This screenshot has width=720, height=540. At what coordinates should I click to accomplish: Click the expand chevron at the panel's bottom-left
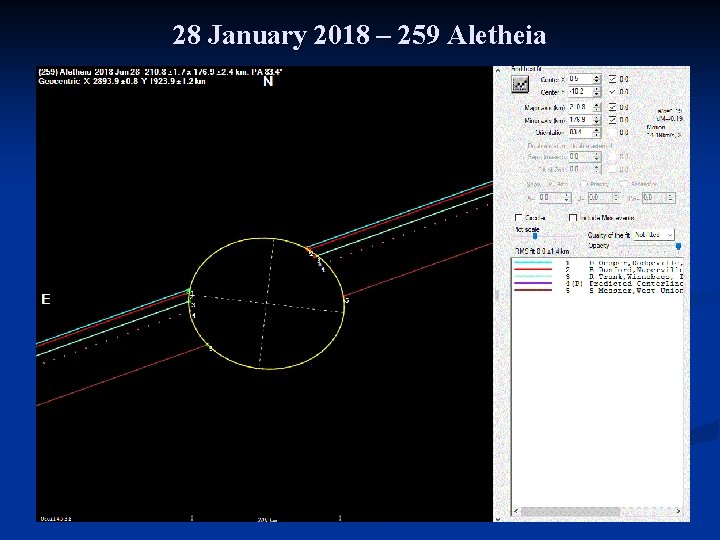coord(498,518)
